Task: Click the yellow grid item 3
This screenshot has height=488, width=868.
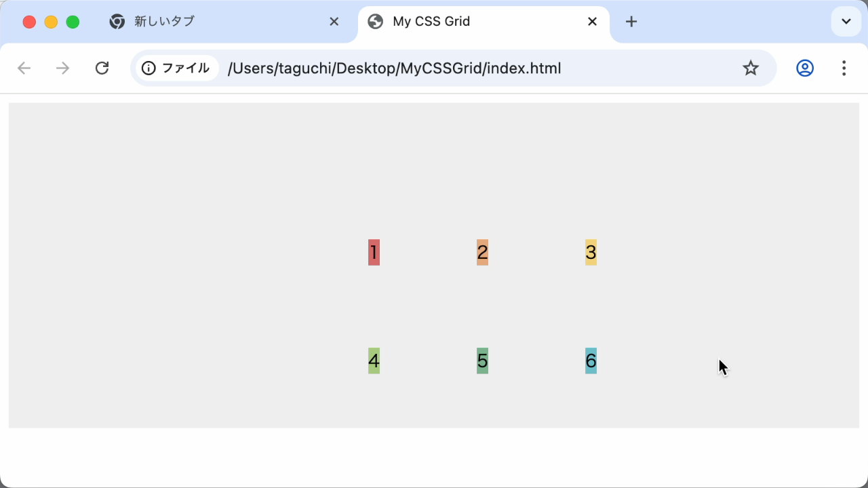Action: [591, 252]
